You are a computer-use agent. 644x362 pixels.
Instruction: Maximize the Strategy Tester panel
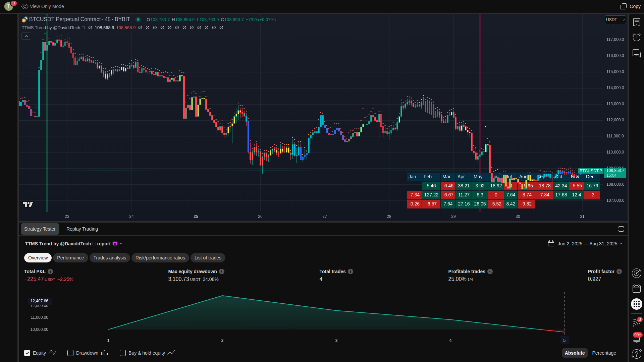click(x=621, y=229)
